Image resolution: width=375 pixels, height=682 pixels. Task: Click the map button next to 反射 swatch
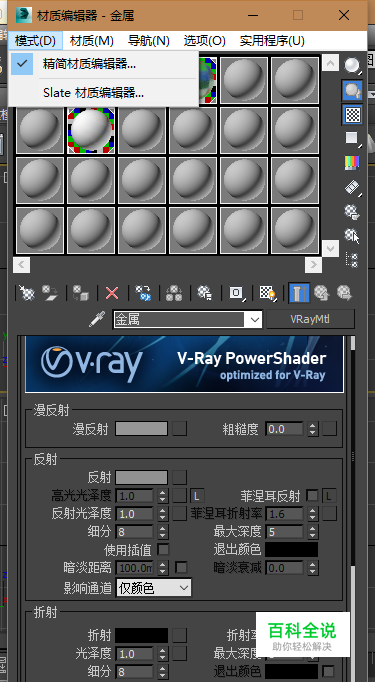pos(179,477)
